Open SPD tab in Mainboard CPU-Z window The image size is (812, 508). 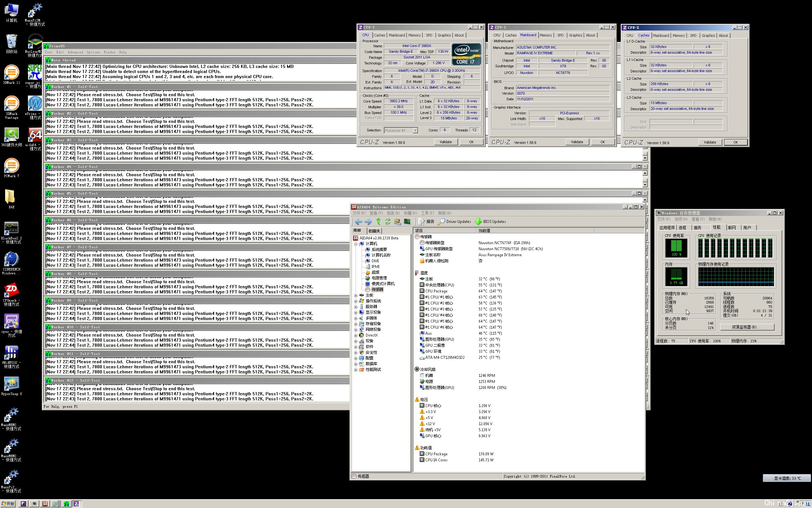pyautogui.click(x=560, y=35)
